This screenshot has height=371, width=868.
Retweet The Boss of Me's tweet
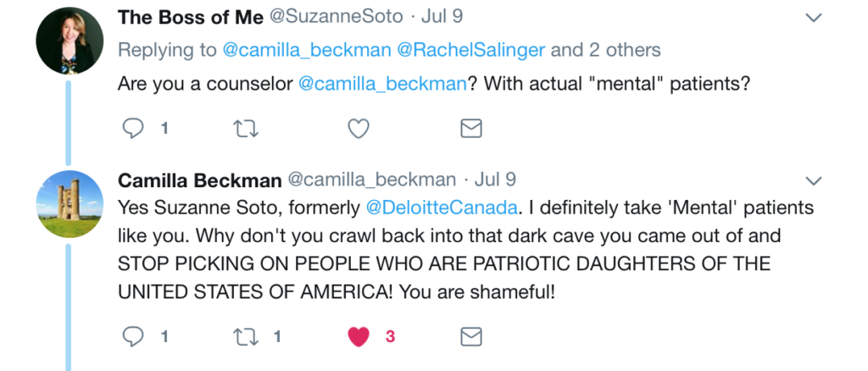246,128
